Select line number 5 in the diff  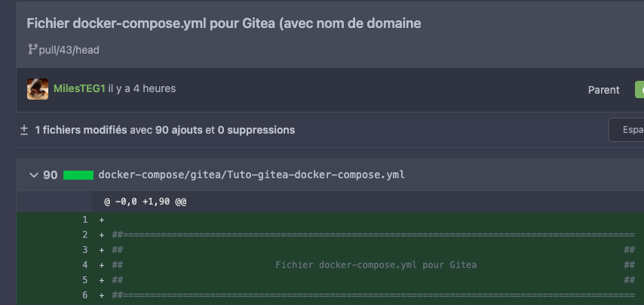coord(85,279)
